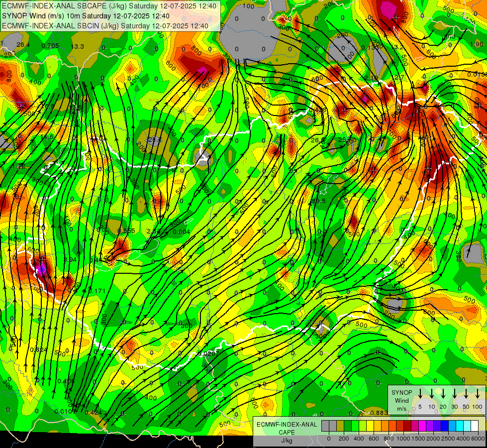
Task: Click the 1500 tick label in CAPE legend
Action: 418,439
